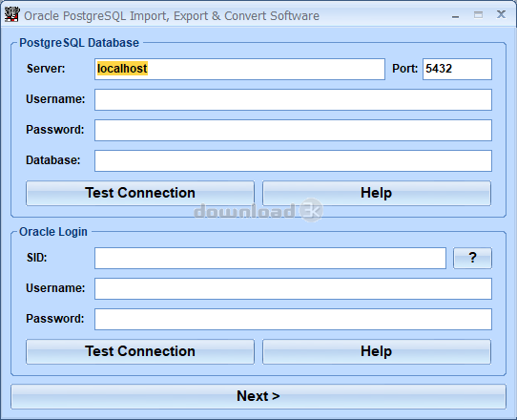517x420 pixels.
Task: Maximize the application window
Action: coord(478,15)
